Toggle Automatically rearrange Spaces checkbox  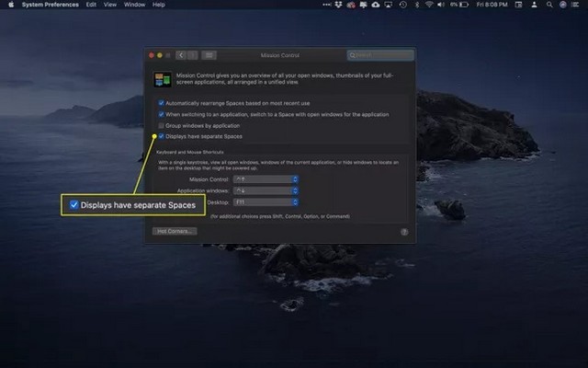point(162,103)
